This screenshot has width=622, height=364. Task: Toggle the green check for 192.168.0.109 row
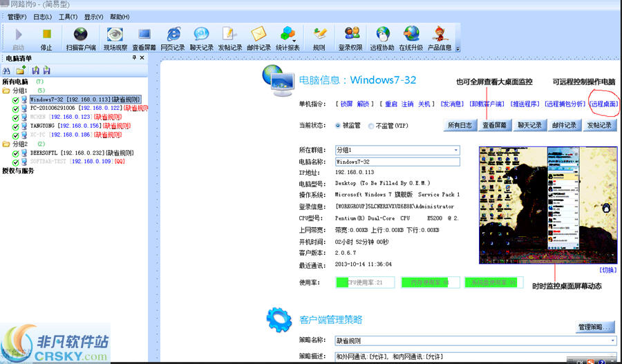click(15, 162)
